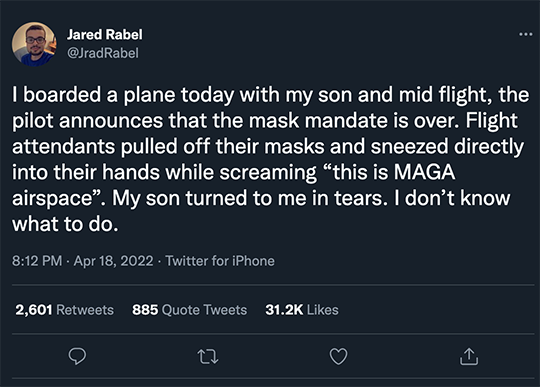Open Jared Rabel's profile picture

click(34, 44)
